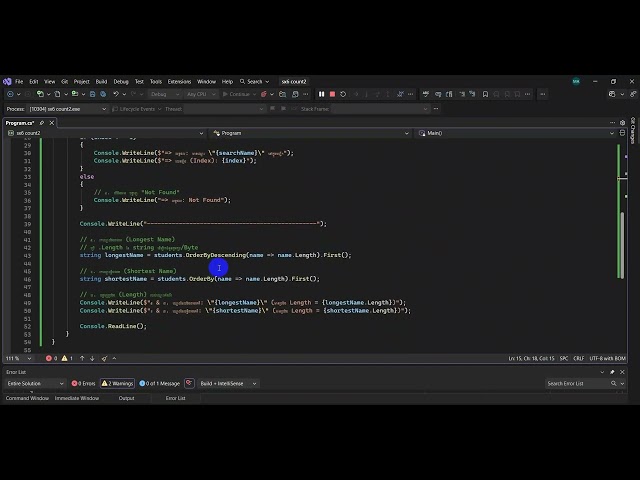Image resolution: width=640 pixels, height=480 pixels.
Task: Click the Uncomment selected lines icon
Action: point(472,94)
